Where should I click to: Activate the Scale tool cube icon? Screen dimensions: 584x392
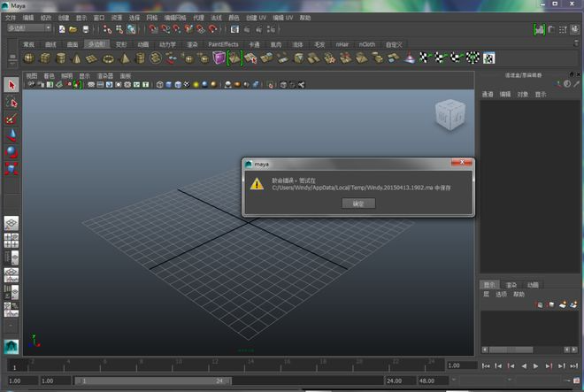[12, 168]
